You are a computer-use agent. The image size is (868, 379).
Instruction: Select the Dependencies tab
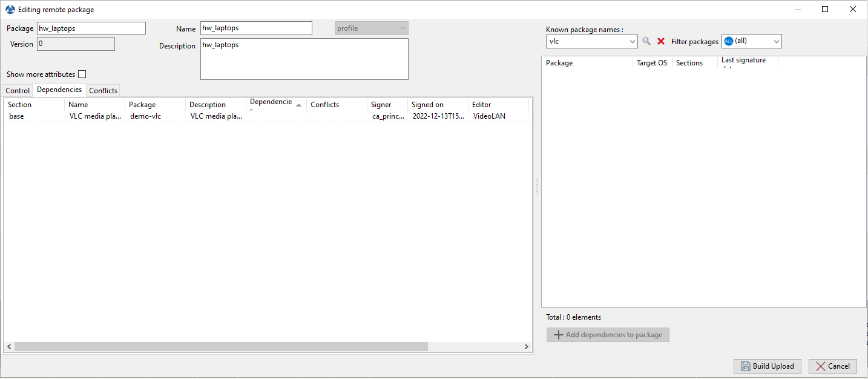click(59, 90)
